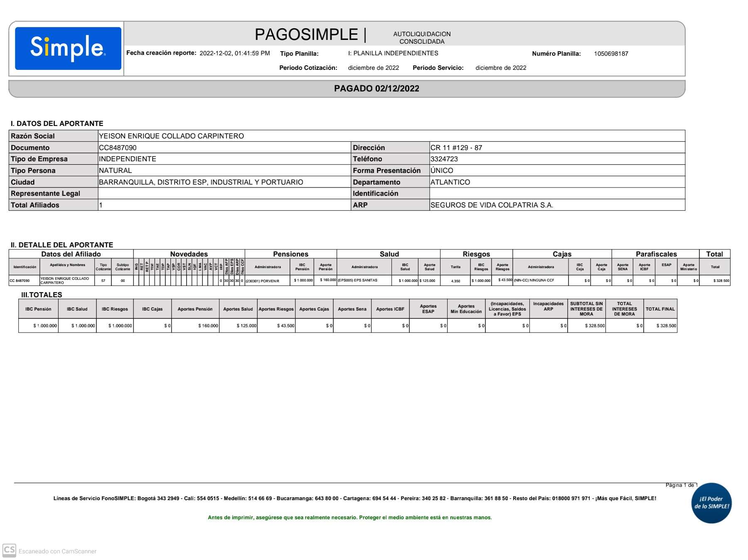Screen dimensions: 748x560
Task: Click the Escaneado con CamScanner watermark text
Action: (x=57, y=551)
